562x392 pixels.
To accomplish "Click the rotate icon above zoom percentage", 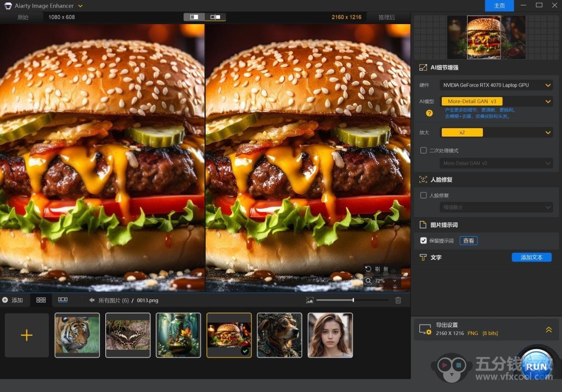I will 369,269.
